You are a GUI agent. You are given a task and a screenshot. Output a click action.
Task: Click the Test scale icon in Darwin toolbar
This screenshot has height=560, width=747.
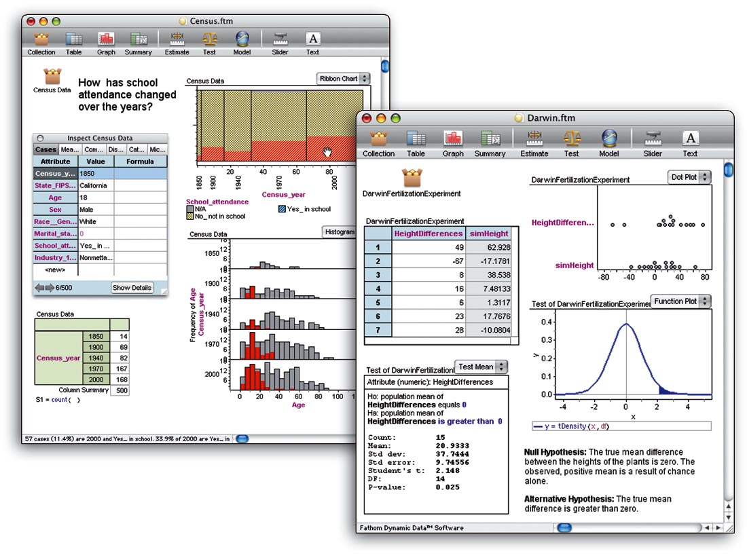pyautogui.click(x=571, y=138)
